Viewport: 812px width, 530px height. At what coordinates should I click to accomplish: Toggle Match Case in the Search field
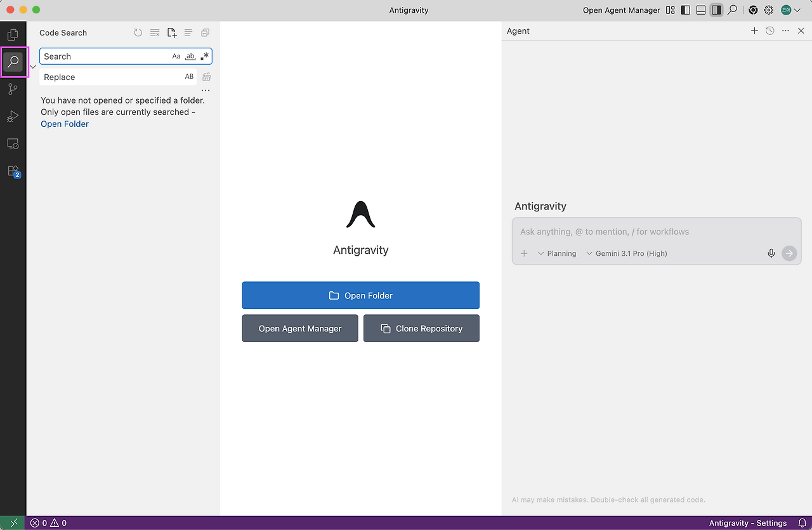[176, 56]
